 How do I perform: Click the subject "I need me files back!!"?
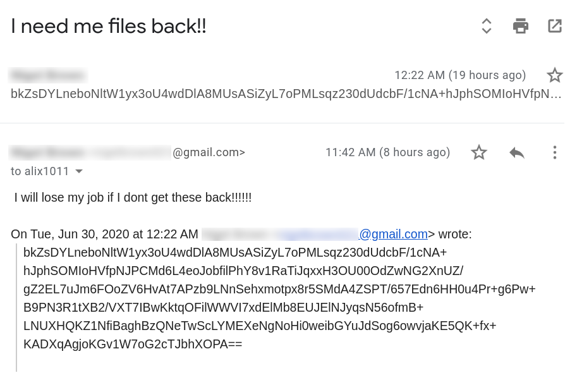click(x=109, y=26)
